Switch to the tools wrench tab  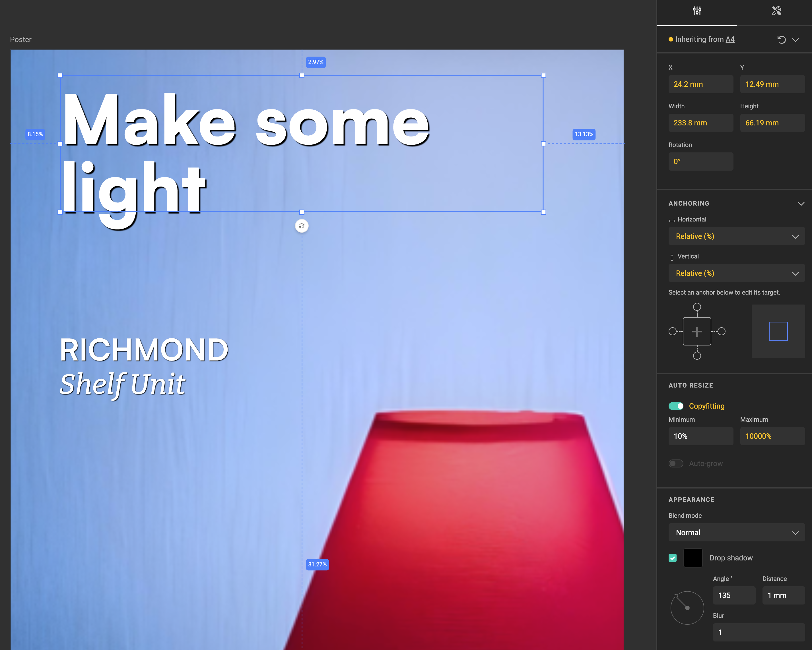(x=776, y=11)
